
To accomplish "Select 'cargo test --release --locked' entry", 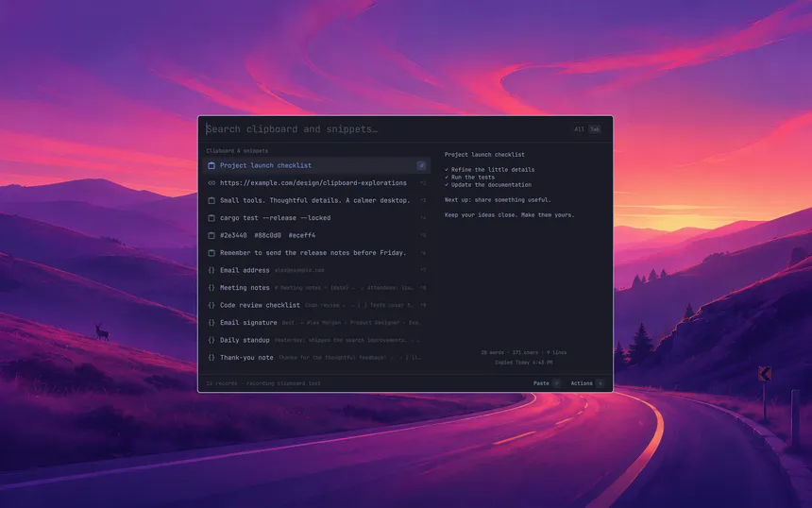I will (317, 218).
